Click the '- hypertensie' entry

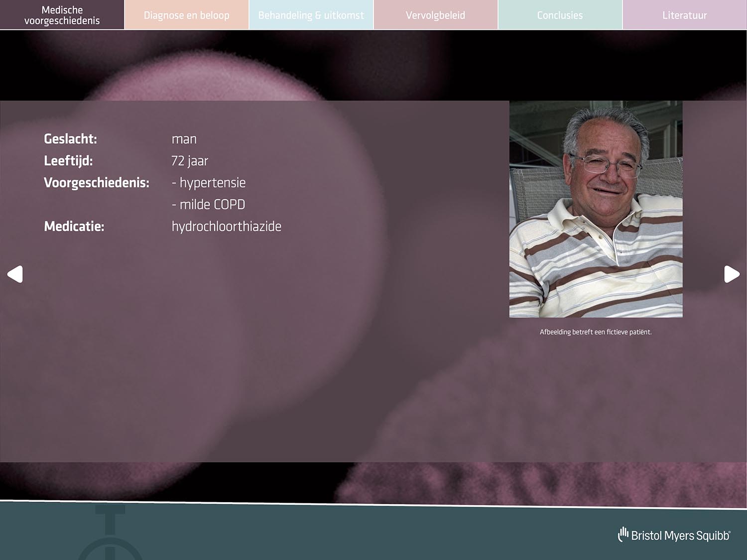coord(209,183)
